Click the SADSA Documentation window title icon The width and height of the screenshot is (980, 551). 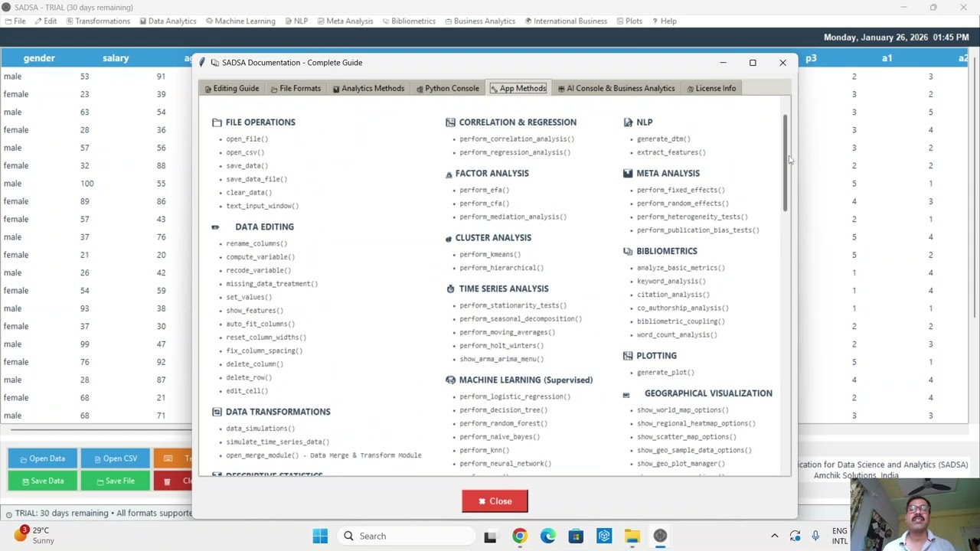click(203, 63)
